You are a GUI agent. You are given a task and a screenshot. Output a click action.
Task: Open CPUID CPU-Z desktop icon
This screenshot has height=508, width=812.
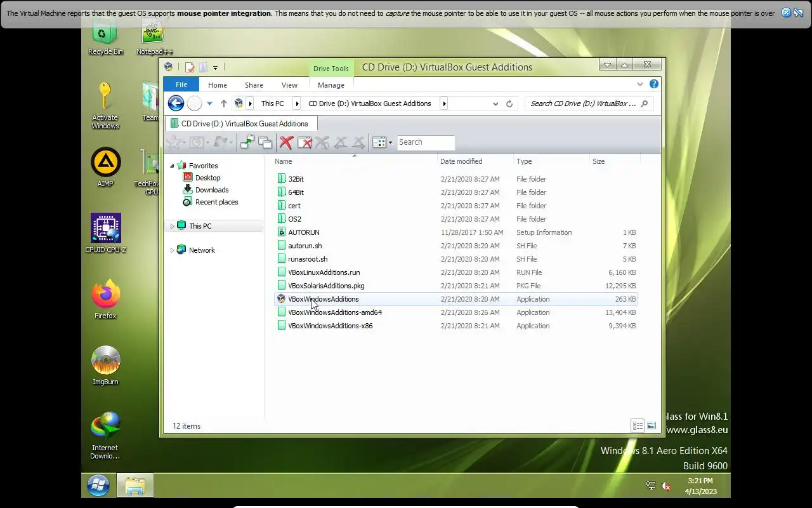pyautogui.click(x=105, y=234)
